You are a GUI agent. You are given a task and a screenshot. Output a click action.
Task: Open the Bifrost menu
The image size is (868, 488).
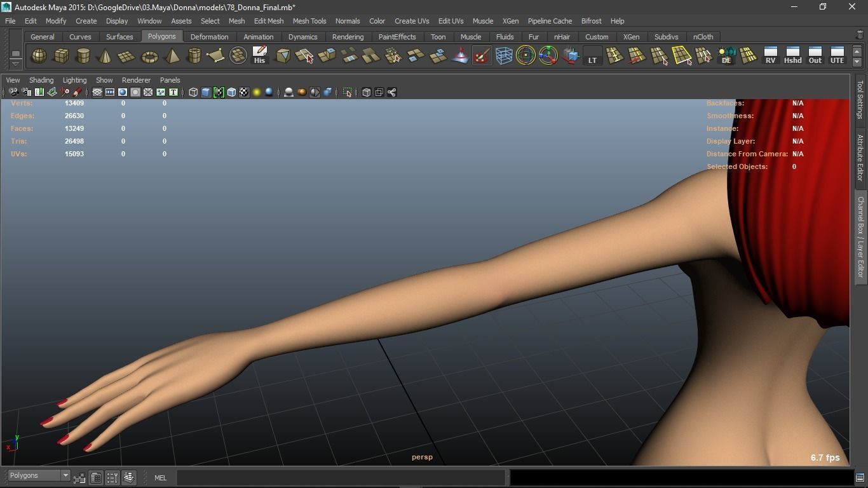[591, 21]
